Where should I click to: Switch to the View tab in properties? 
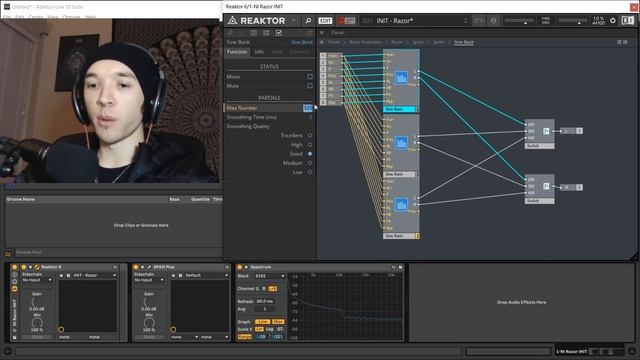point(277,52)
